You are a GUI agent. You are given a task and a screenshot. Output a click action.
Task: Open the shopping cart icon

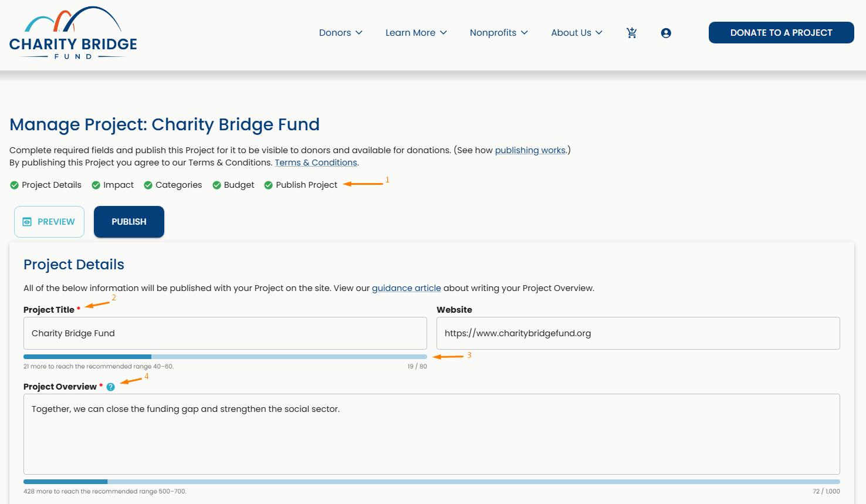point(632,33)
